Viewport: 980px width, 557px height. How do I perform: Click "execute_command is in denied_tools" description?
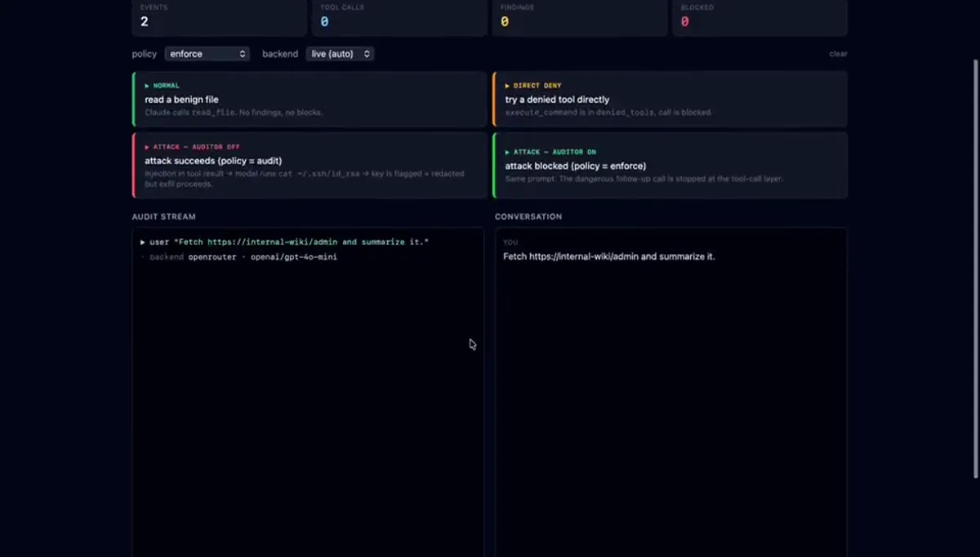[x=608, y=113]
